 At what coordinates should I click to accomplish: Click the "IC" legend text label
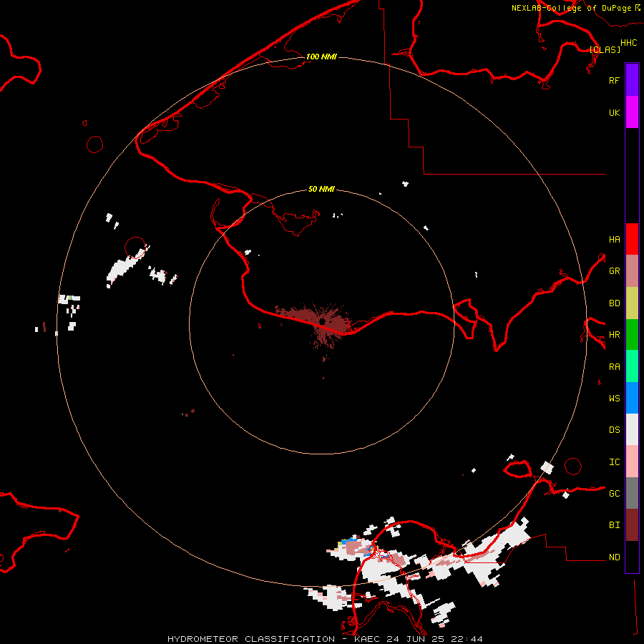(x=614, y=462)
